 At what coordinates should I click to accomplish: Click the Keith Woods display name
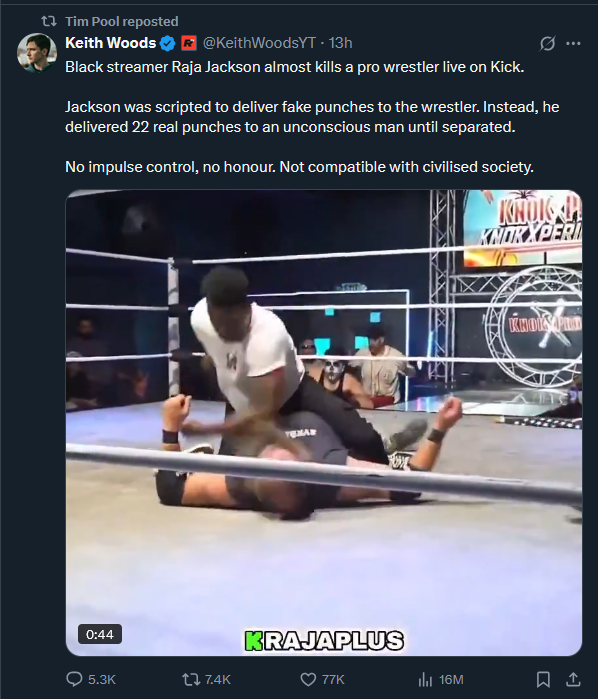tap(111, 43)
